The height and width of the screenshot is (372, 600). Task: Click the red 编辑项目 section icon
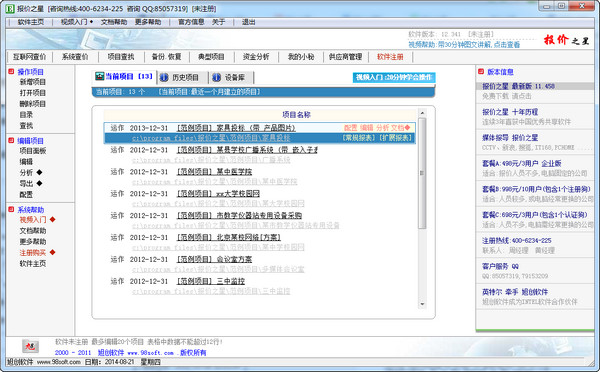pyautogui.click(x=11, y=140)
